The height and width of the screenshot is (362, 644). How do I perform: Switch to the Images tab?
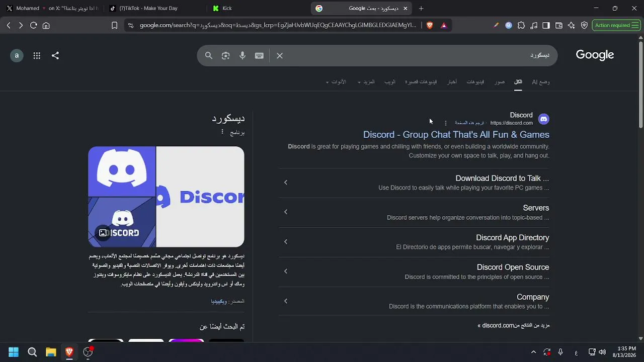click(500, 82)
